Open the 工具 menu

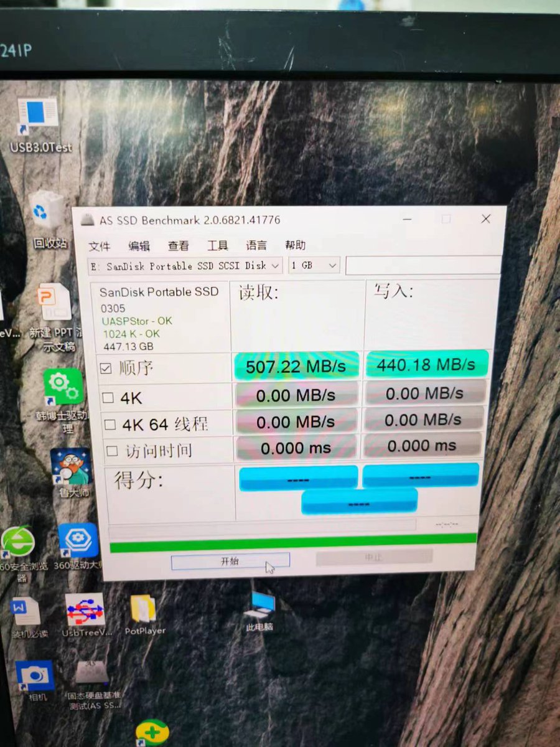(x=218, y=245)
